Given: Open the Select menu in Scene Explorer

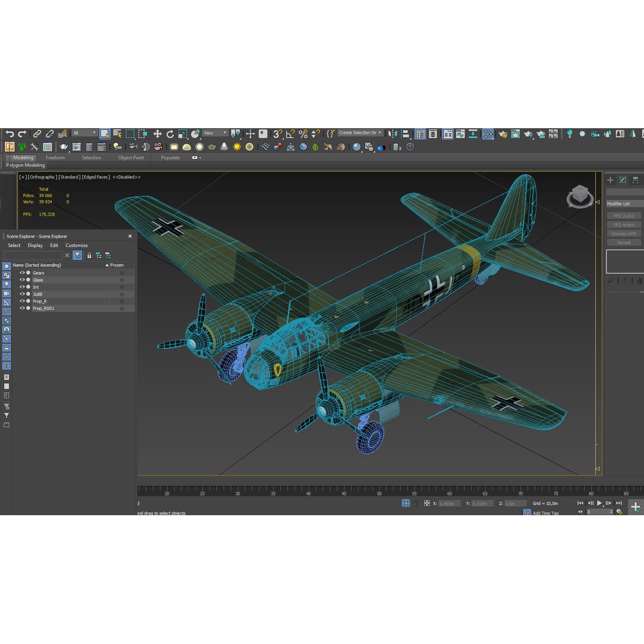Looking at the screenshot, I should coord(14,245).
